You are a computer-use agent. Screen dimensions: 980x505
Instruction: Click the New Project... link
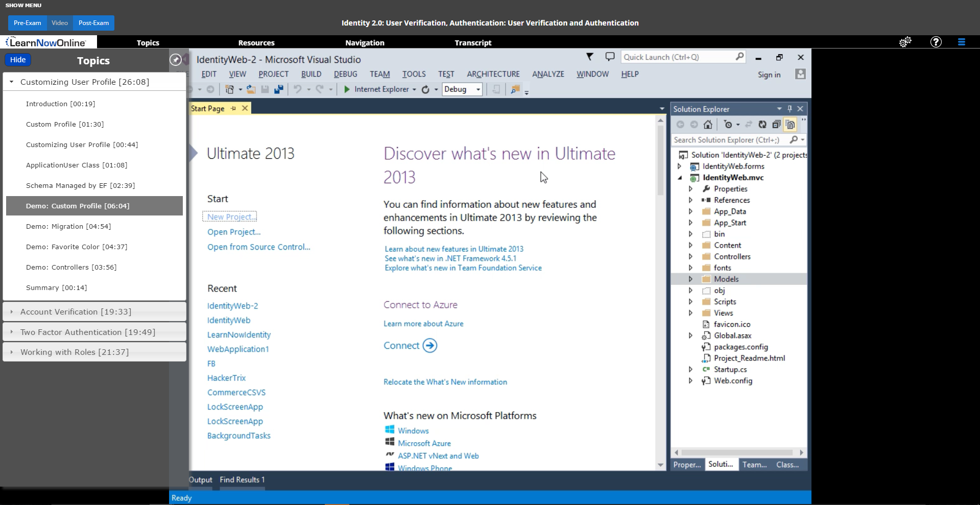coord(230,217)
